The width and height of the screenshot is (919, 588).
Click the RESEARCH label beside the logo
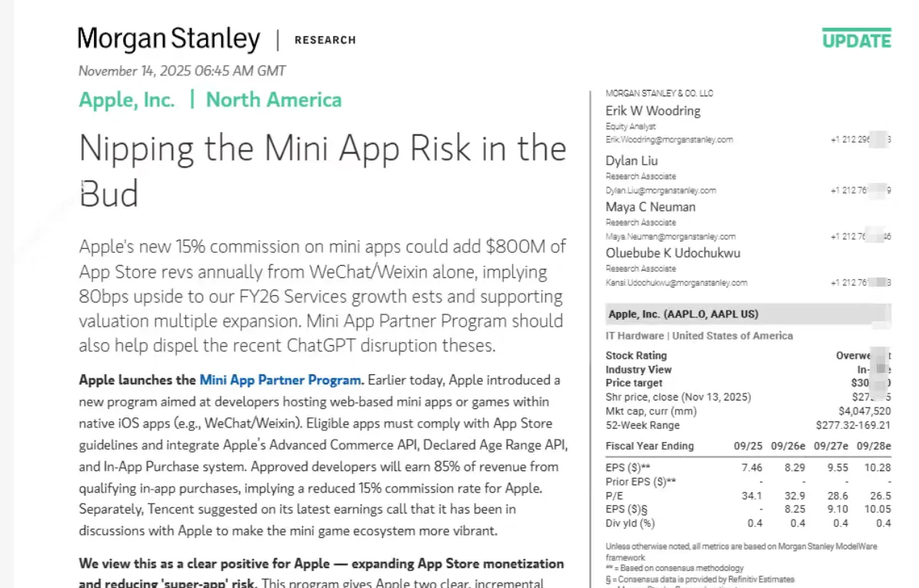coord(325,40)
